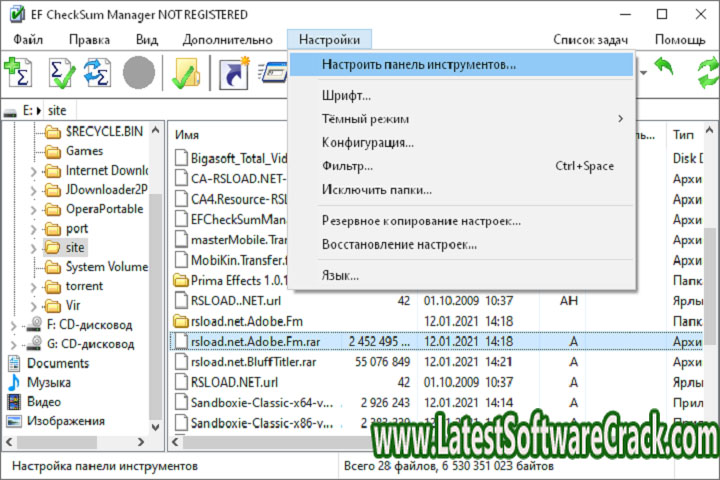This screenshot has height=480, width=720.
Task: Choose Резервное копирование настроек entry
Action: 461,221
